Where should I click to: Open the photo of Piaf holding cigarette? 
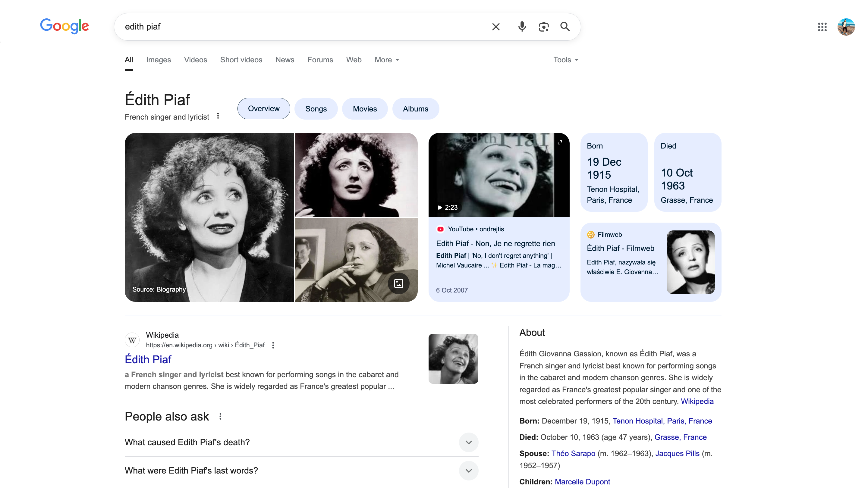coord(356,260)
